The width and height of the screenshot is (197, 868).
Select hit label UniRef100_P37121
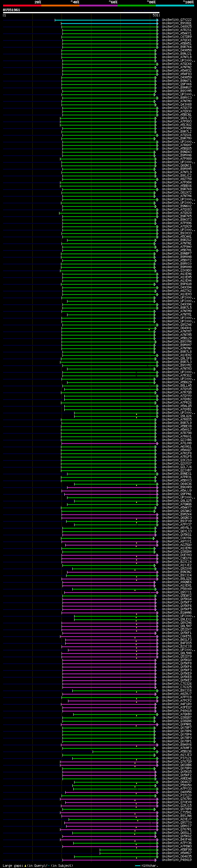pos(177,758)
